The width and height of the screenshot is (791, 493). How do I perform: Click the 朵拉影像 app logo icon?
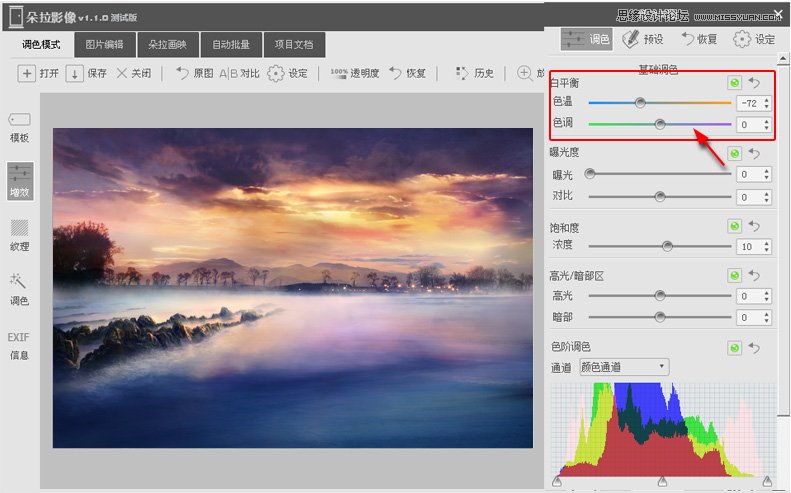[16, 16]
